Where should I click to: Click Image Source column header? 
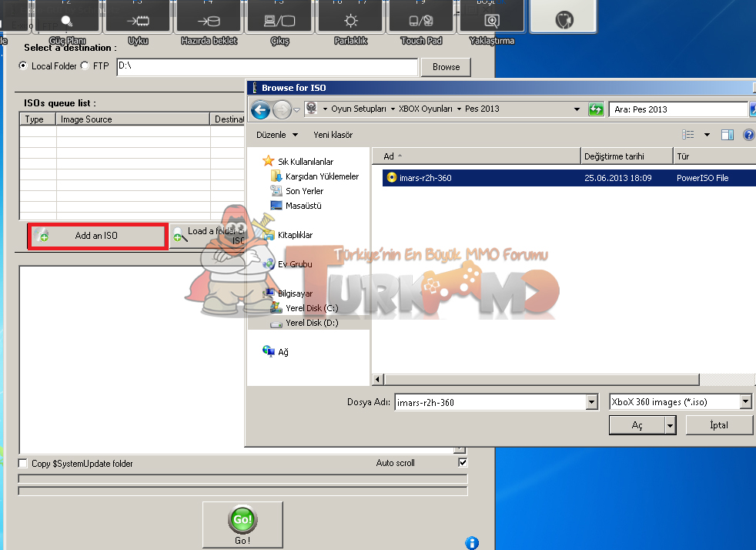pyautogui.click(x=133, y=119)
